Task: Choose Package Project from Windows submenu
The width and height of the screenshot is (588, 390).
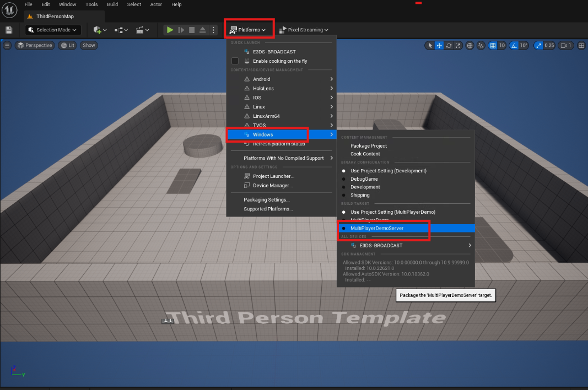Action: pos(369,146)
